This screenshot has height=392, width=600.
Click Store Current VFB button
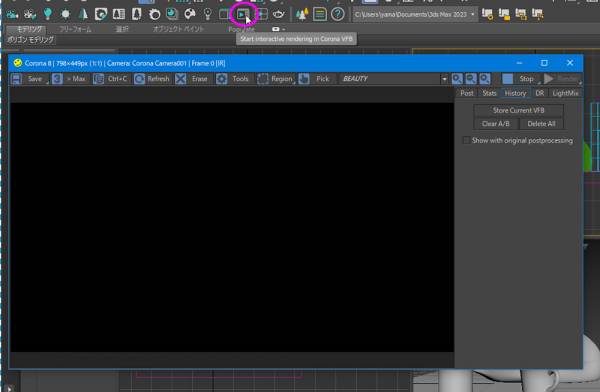point(518,110)
